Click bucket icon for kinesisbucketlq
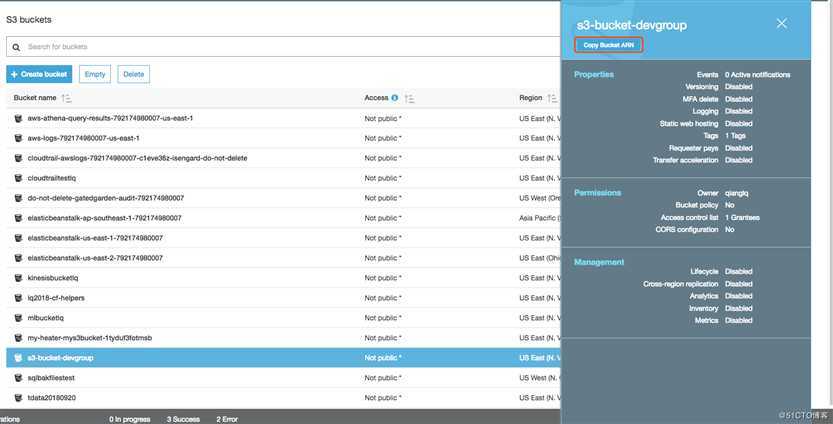 (x=19, y=278)
